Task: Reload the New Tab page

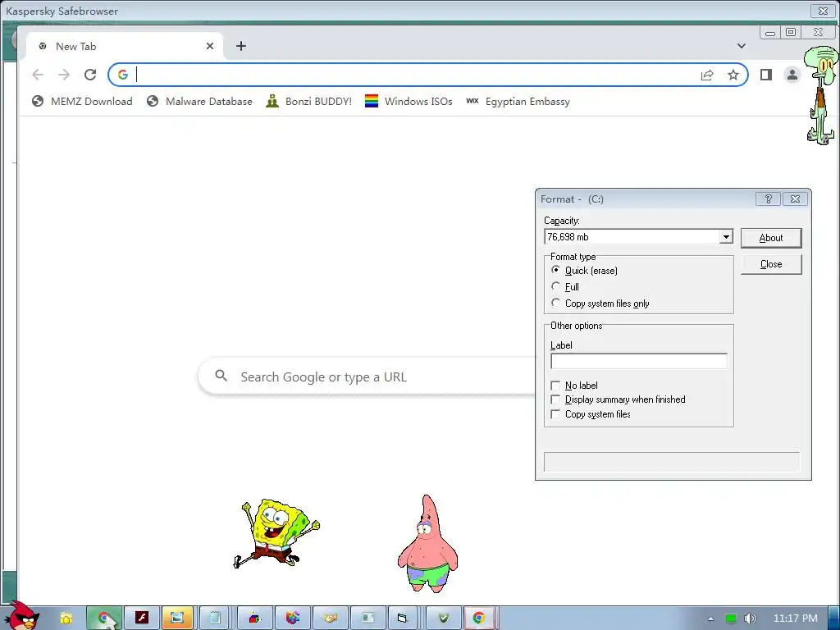Action: point(90,75)
